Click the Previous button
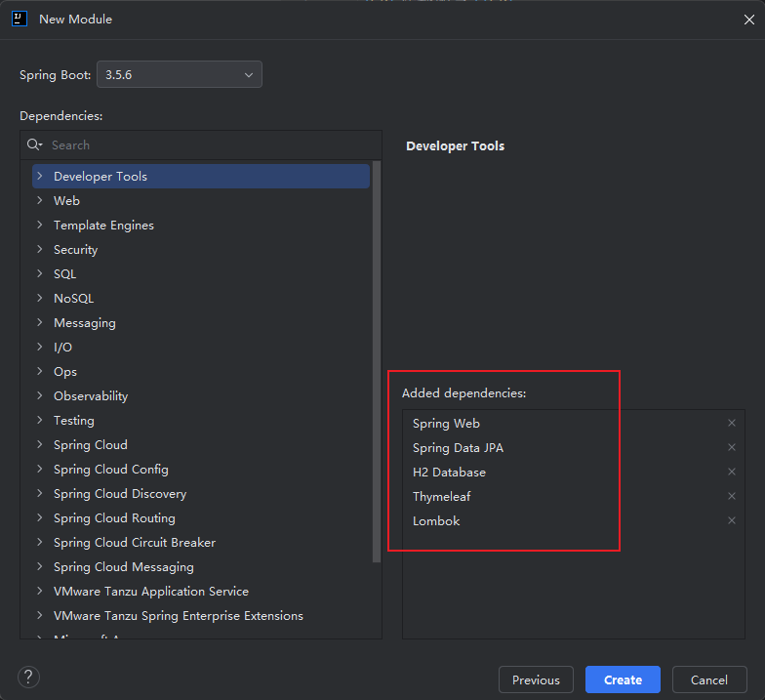Image resolution: width=765 pixels, height=700 pixels. click(x=536, y=679)
